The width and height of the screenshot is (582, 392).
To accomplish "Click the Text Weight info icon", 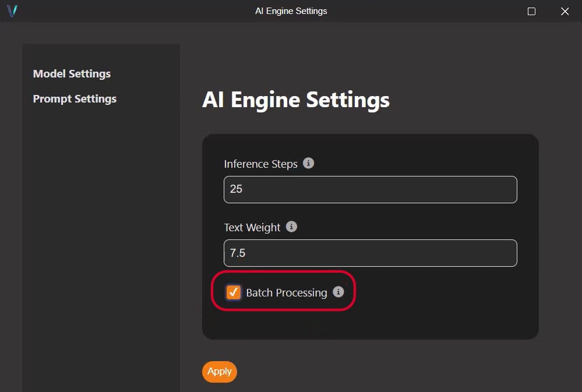I will tap(292, 227).
